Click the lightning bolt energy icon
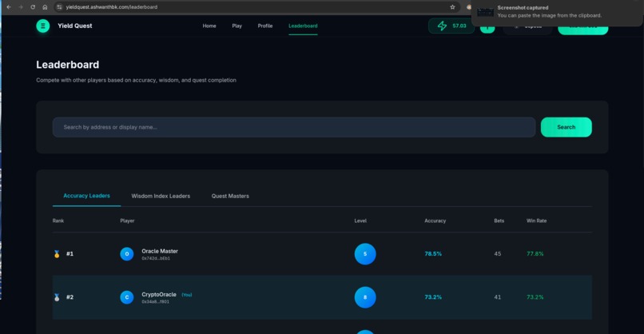This screenshot has height=334, width=644. pyautogui.click(x=442, y=26)
